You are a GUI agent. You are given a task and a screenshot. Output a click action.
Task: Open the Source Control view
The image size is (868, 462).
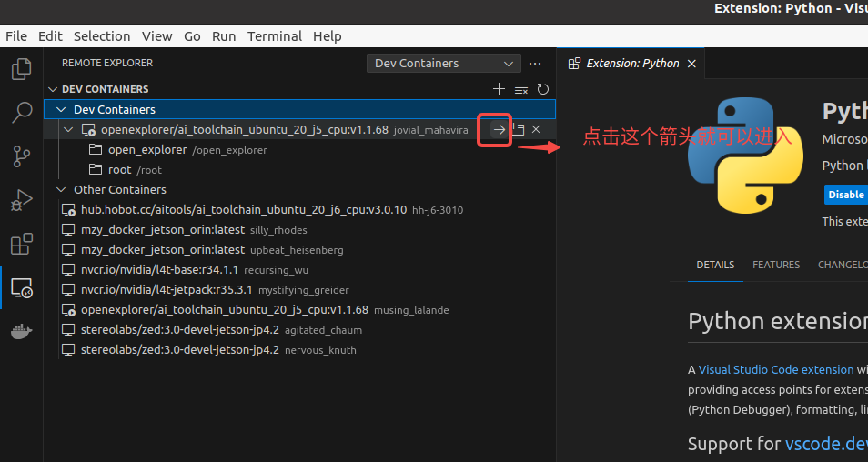[21, 156]
